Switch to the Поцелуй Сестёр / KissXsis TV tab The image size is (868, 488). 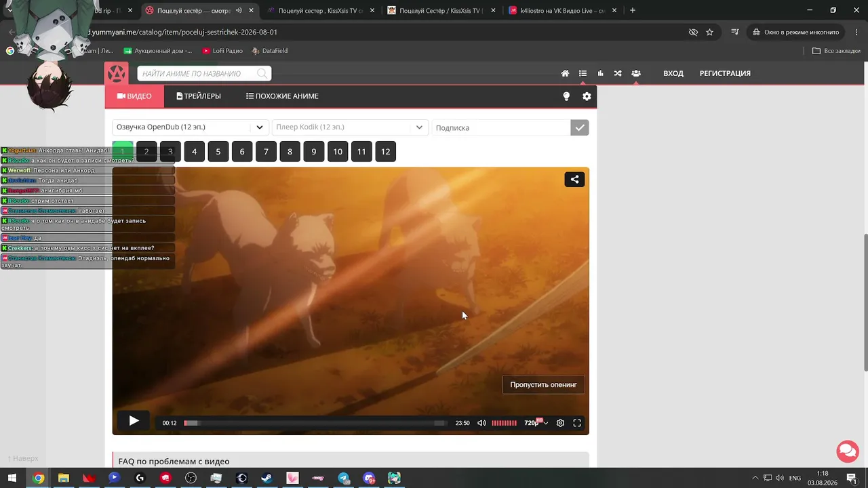440,10
